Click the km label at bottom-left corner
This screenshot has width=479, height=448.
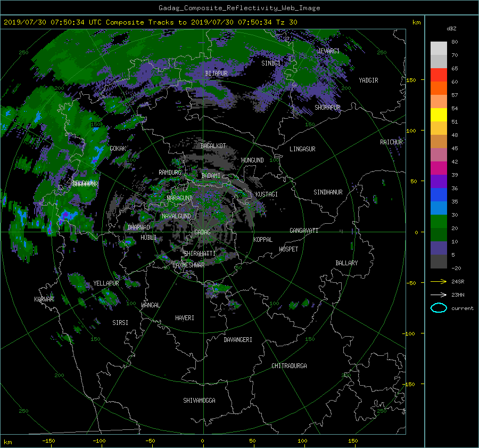(x=7, y=442)
